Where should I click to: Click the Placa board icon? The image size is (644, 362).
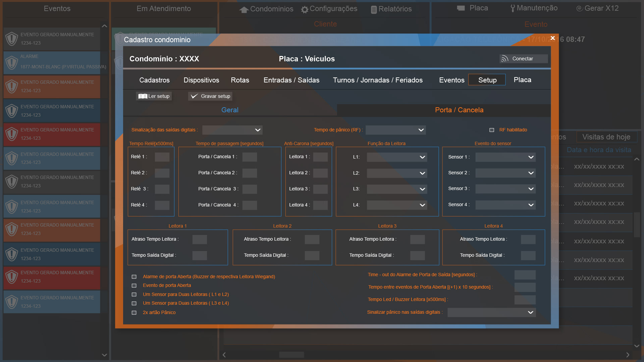tap(461, 8)
